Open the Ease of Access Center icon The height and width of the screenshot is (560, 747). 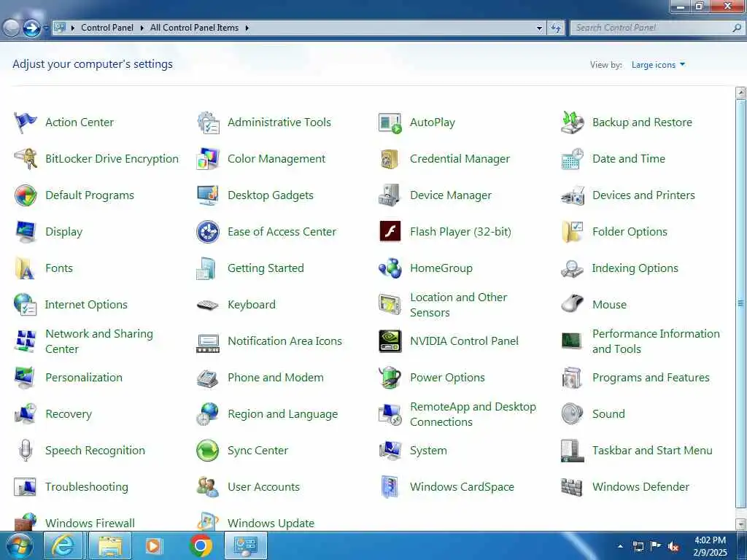(208, 232)
